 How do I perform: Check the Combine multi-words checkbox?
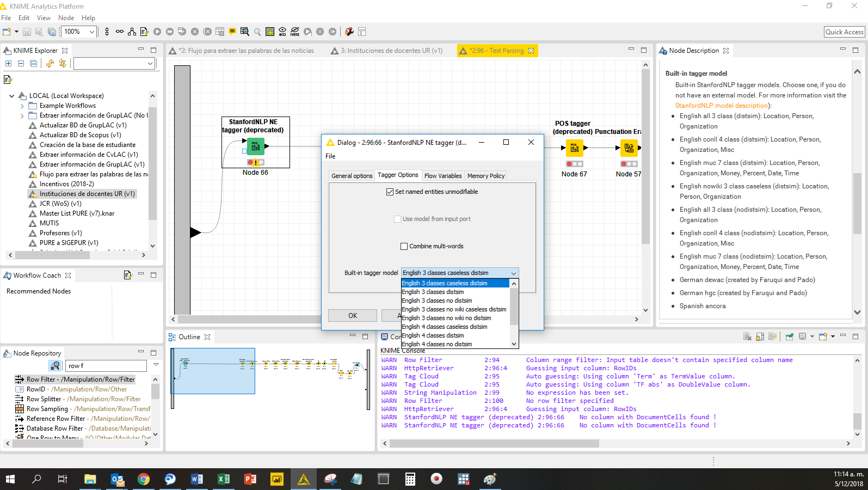point(404,246)
